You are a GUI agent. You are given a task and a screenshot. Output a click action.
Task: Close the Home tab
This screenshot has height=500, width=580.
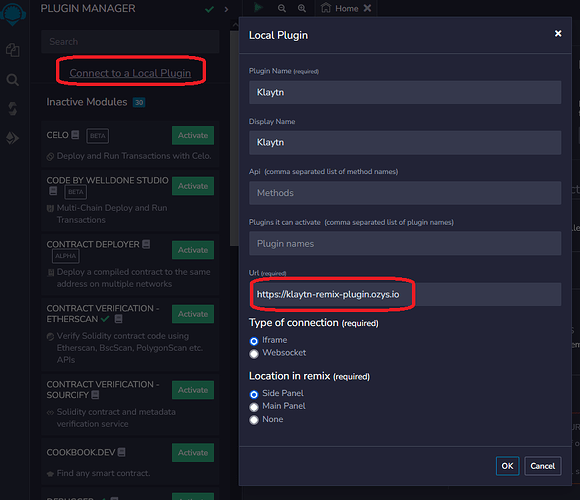(x=367, y=8)
